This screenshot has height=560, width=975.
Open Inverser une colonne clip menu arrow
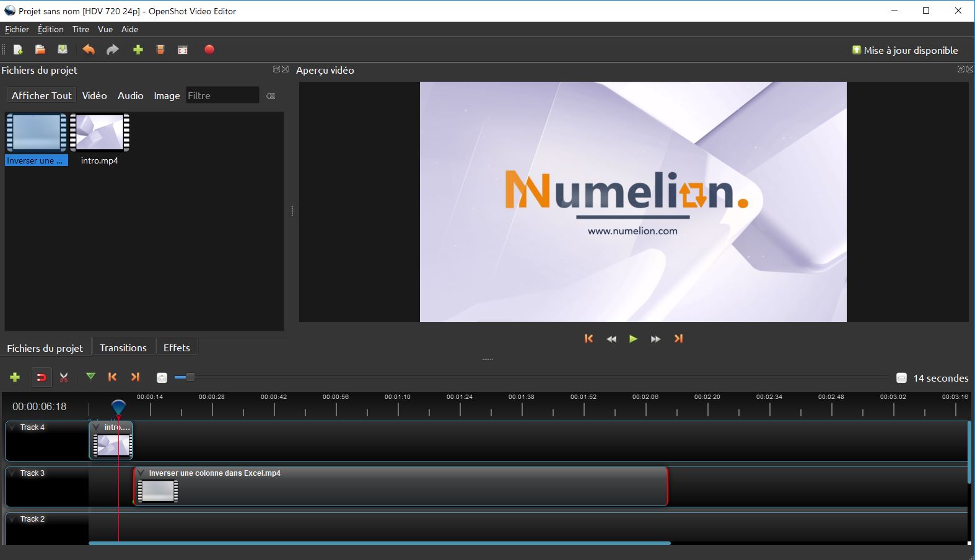click(x=141, y=473)
